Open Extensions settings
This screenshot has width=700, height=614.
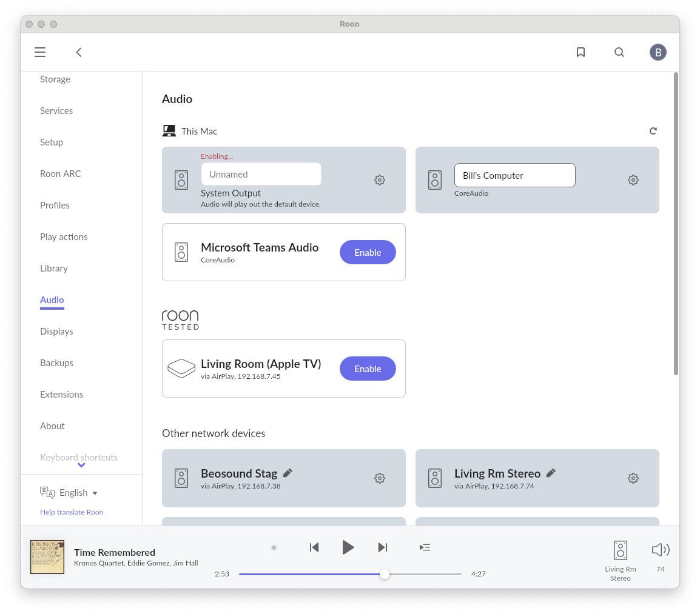pyautogui.click(x=62, y=395)
